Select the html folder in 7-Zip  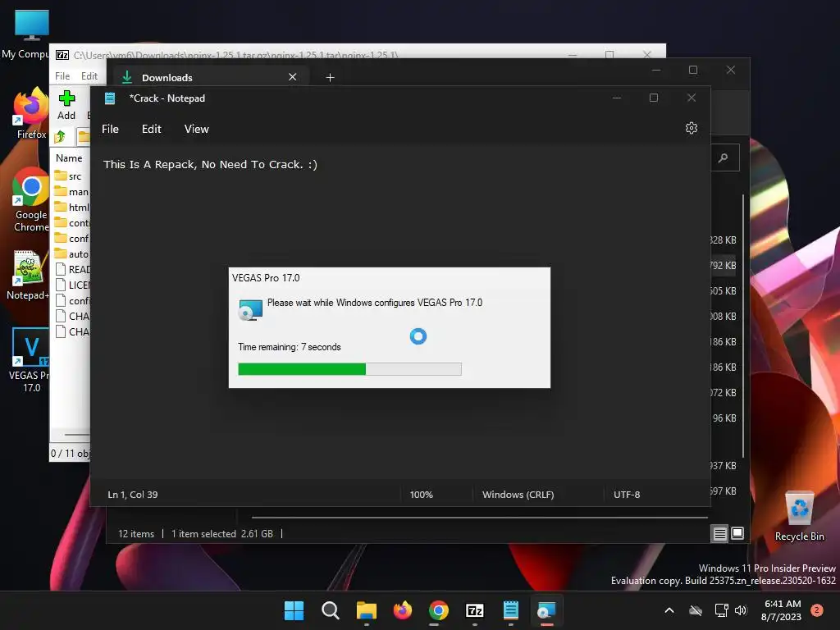[72, 208]
